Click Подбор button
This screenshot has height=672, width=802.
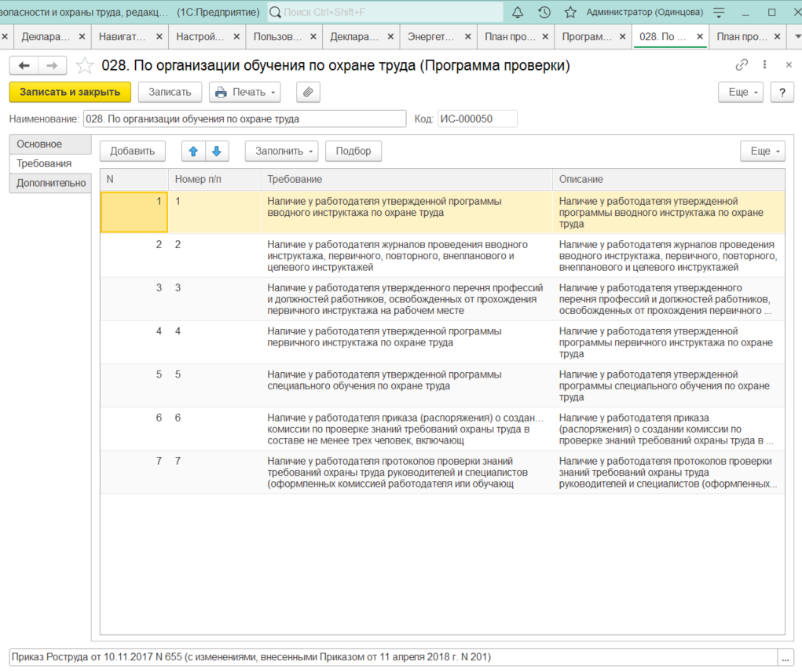point(353,152)
